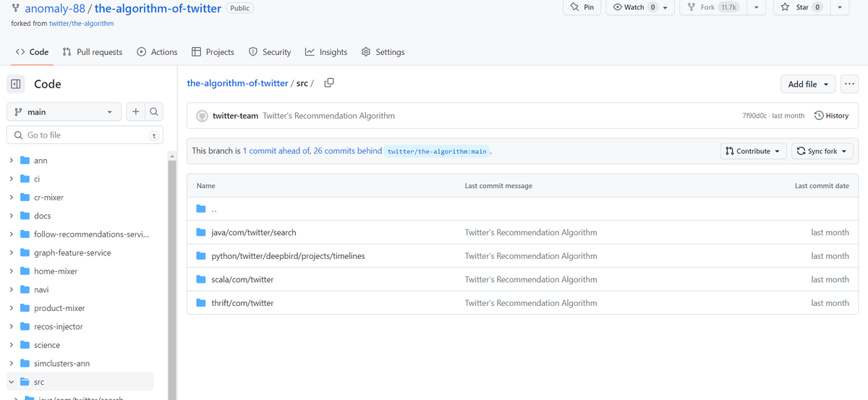This screenshot has width=868, height=400.
Task: Open the main branch selector dropdown
Action: coord(64,112)
